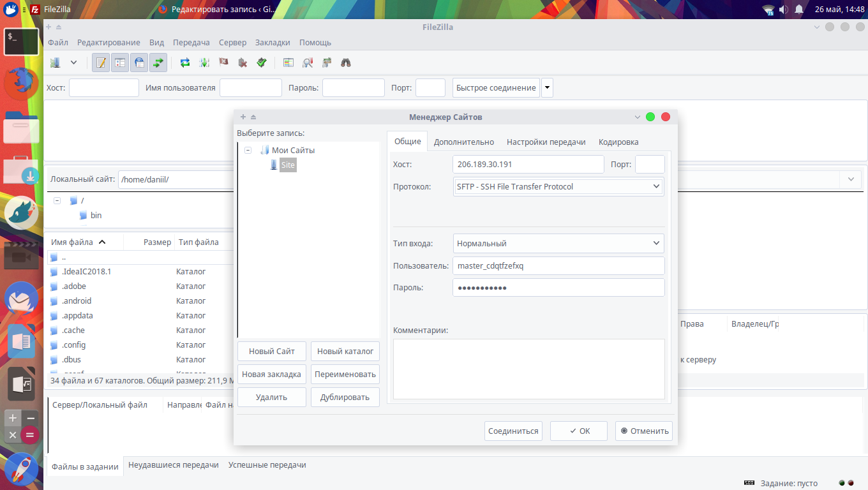
Task: Open the Server menu
Action: (232, 42)
